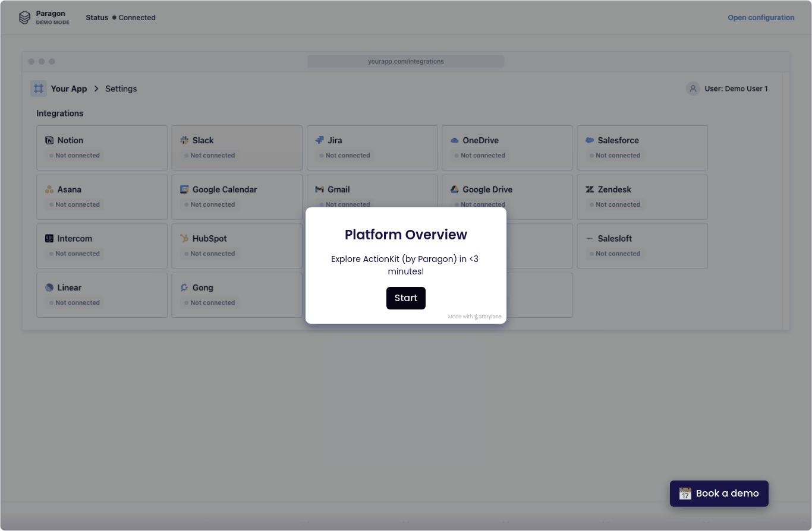The image size is (812, 531).
Task: Click the HubSpot card name
Action: pos(210,239)
